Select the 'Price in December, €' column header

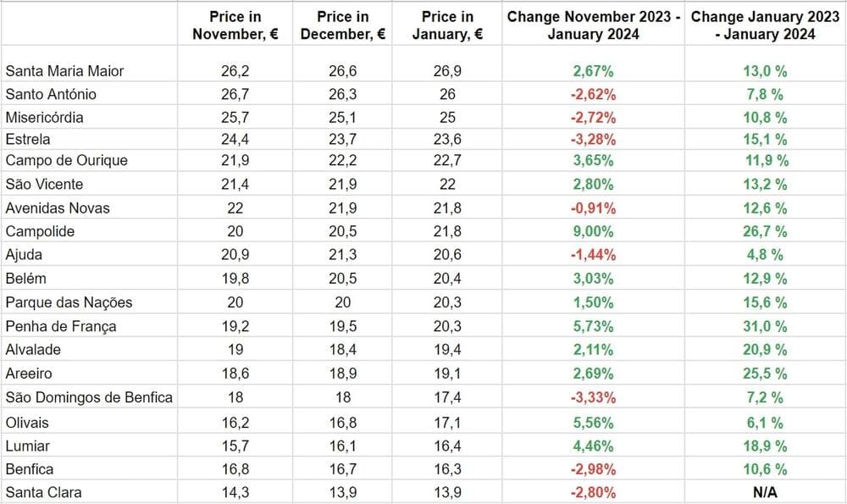tap(343, 25)
